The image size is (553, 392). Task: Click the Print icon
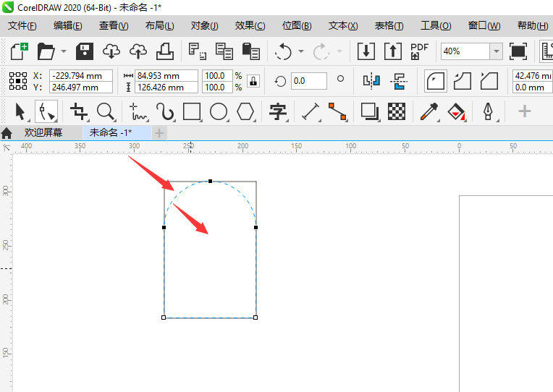165,51
